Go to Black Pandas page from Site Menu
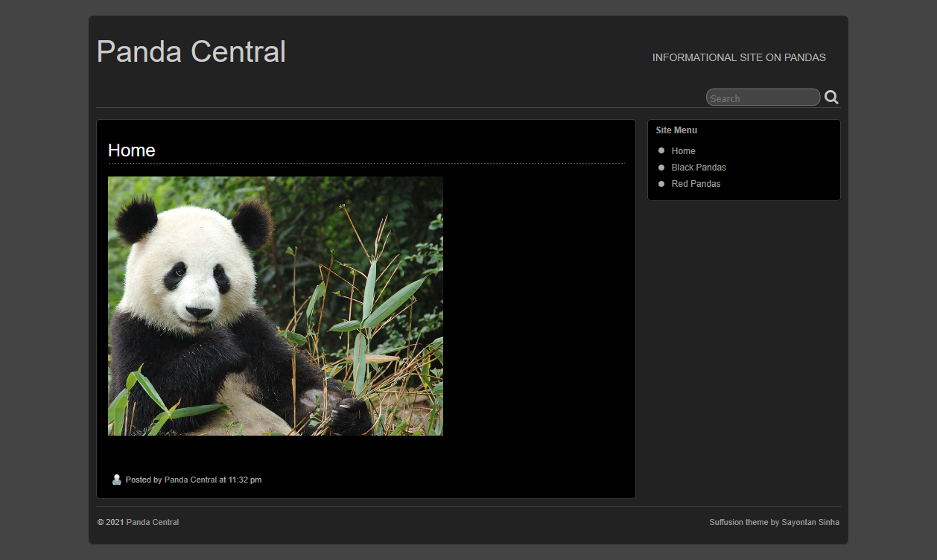 698,168
